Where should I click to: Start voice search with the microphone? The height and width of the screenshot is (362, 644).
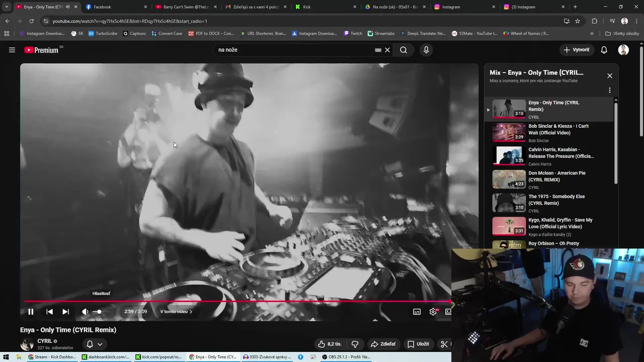pyautogui.click(x=426, y=50)
